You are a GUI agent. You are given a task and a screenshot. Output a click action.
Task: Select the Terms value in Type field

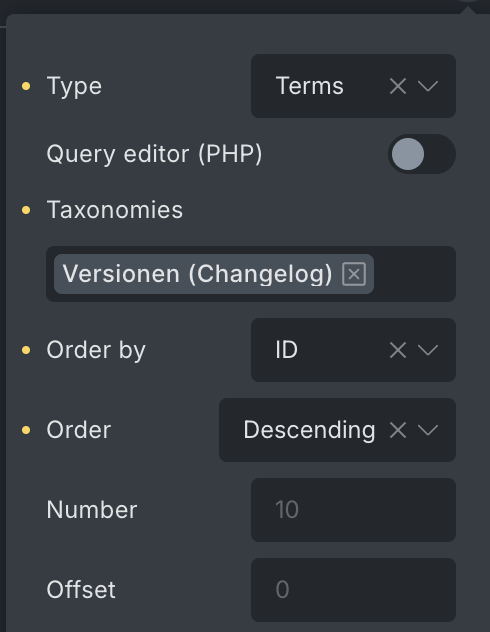coord(309,86)
